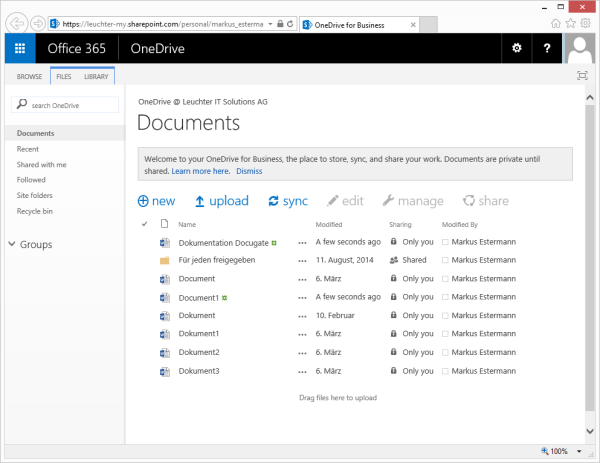
Task: Open Recent in left navigation
Action: click(28, 149)
